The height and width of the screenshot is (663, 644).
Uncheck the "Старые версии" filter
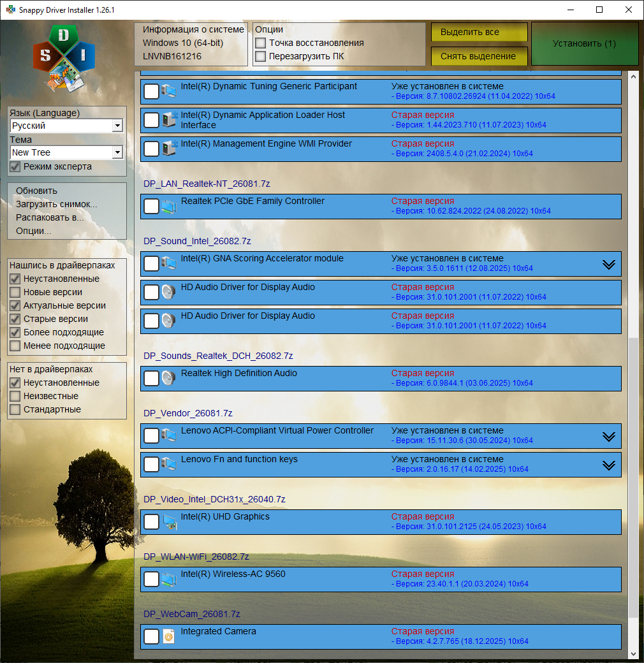[15, 319]
